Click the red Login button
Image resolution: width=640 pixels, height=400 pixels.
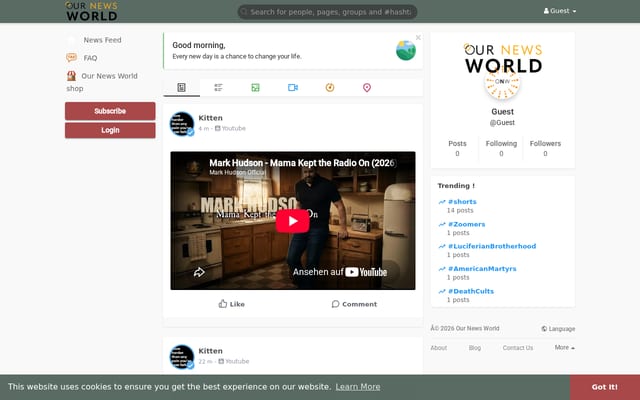pyautogui.click(x=110, y=130)
